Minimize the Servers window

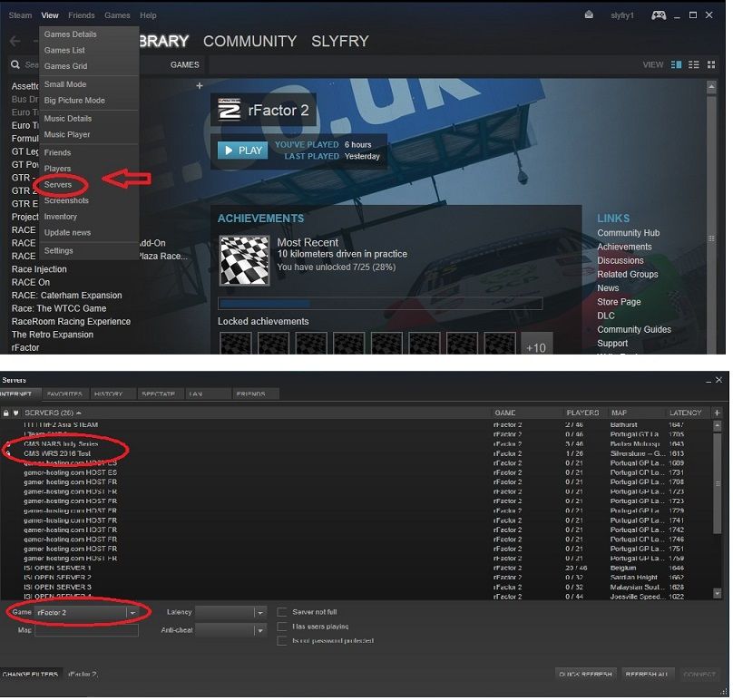click(x=709, y=381)
